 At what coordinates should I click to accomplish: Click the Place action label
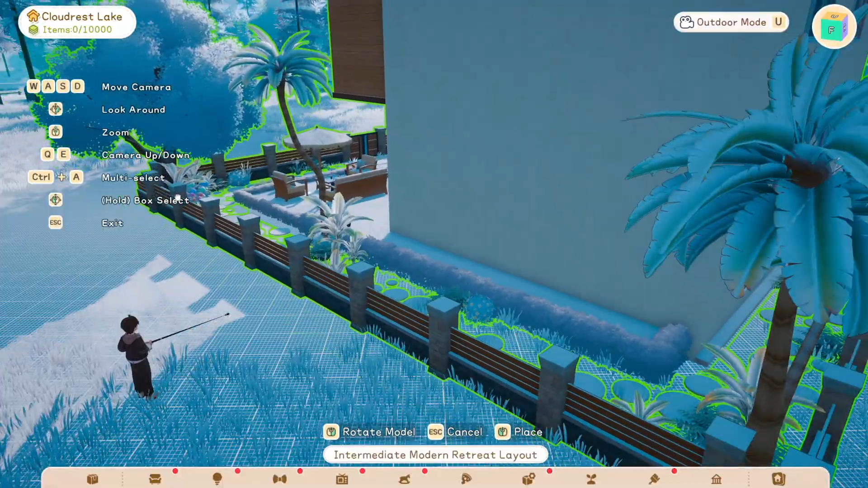click(x=527, y=432)
